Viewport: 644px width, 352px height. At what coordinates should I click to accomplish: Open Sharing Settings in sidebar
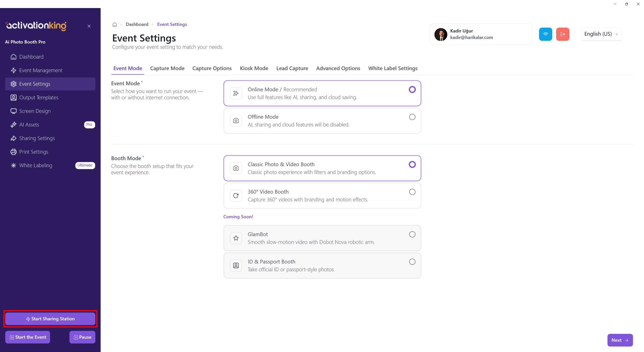(37, 138)
